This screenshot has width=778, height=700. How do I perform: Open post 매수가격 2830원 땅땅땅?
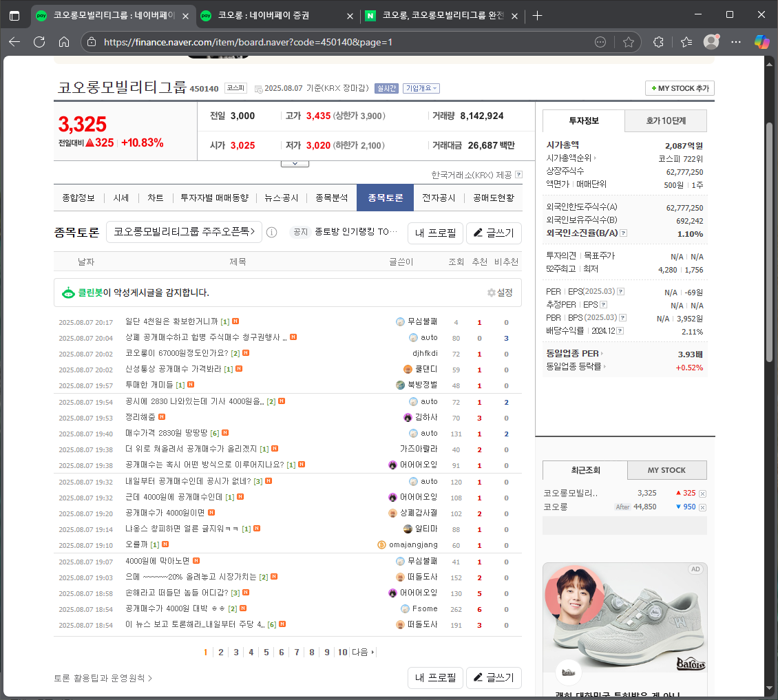coord(166,433)
